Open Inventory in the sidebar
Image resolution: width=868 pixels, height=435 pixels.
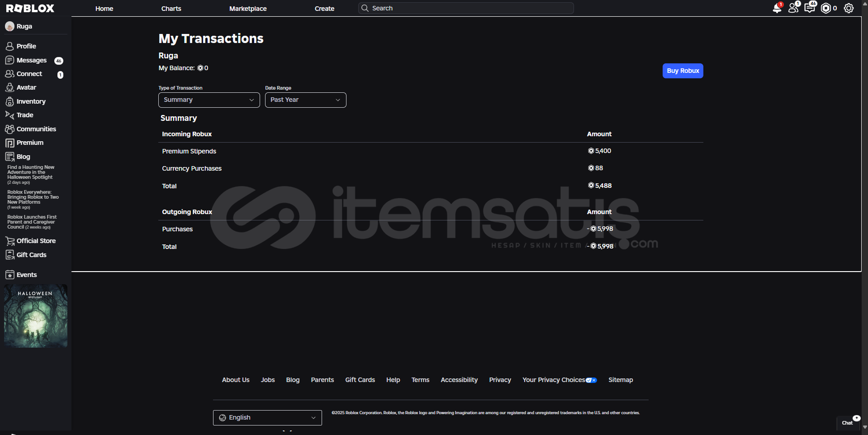[x=31, y=101]
